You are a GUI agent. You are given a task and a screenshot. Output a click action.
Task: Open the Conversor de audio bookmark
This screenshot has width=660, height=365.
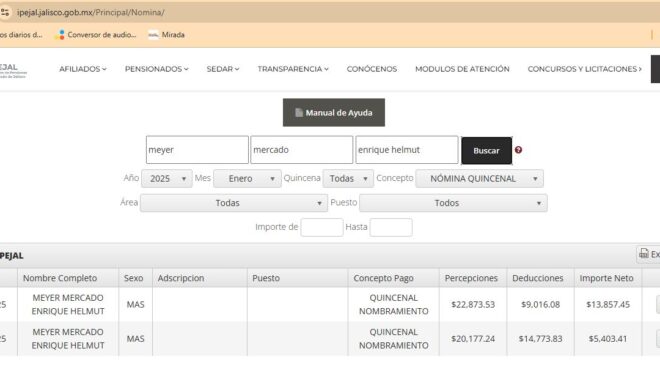click(x=95, y=35)
